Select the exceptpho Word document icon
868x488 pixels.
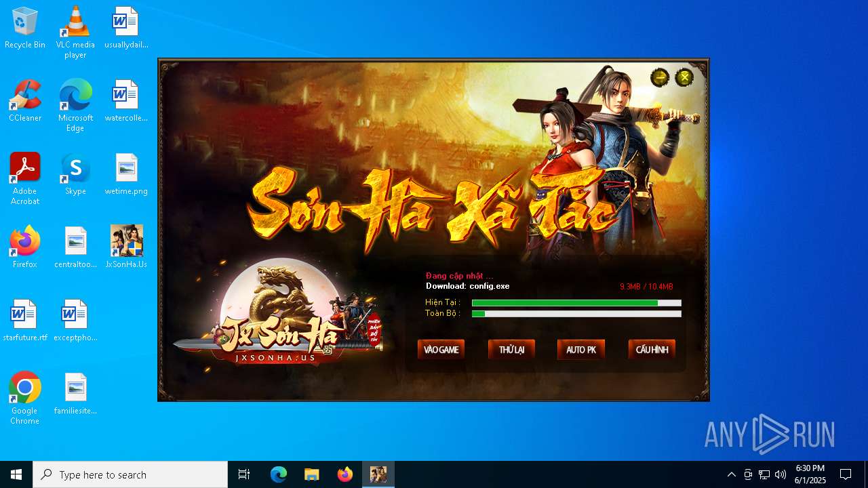[75, 321]
